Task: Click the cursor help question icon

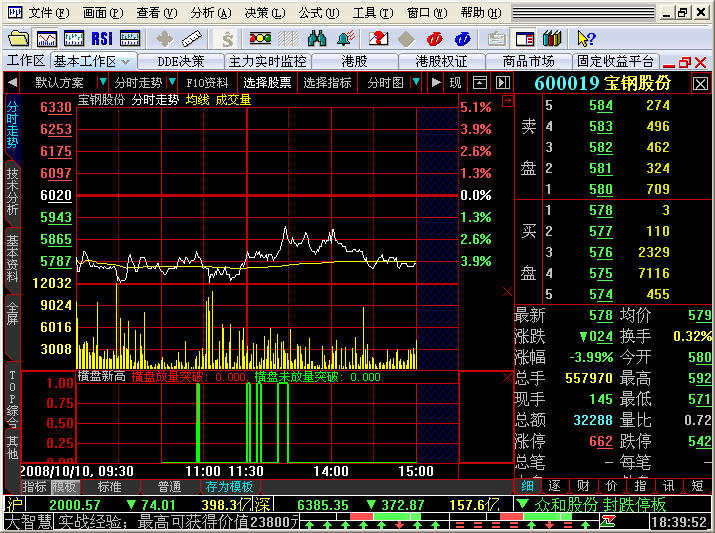Action: (x=586, y=39)
